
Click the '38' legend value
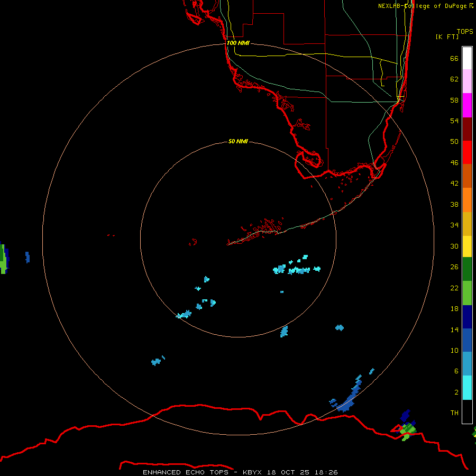[x=454, y=204]
